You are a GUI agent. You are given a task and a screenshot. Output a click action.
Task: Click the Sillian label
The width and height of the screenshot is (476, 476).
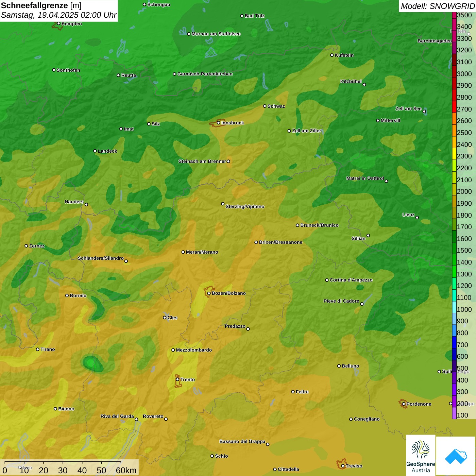coord(358,238)
